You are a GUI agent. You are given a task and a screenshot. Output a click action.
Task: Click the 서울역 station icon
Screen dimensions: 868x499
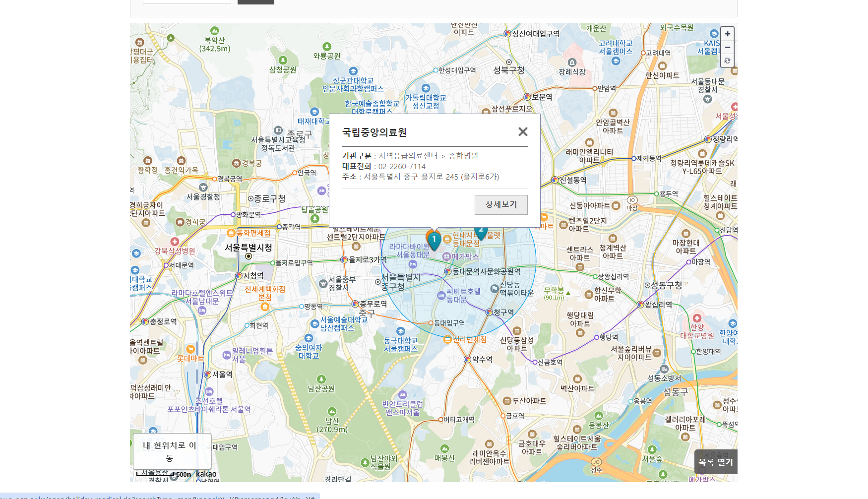coord(208,374)
